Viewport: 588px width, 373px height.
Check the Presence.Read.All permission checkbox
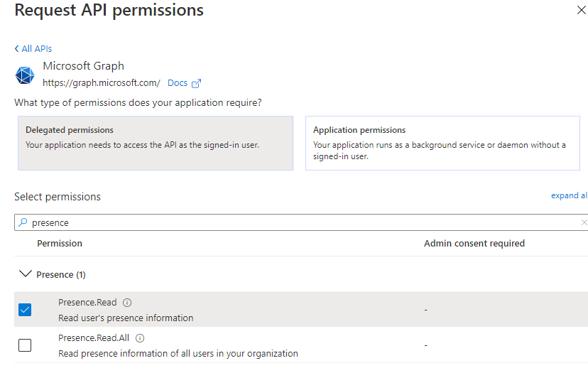[25, 345]
